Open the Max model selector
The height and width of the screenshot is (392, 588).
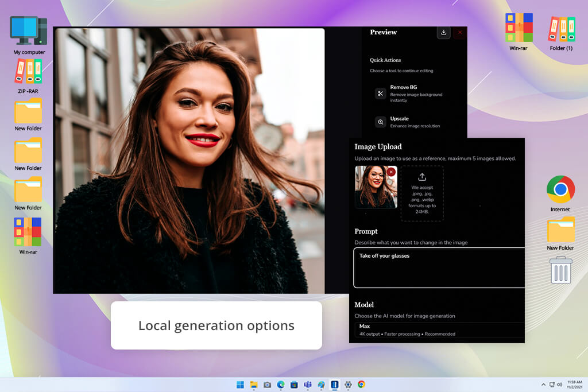(x=439, y=330)
